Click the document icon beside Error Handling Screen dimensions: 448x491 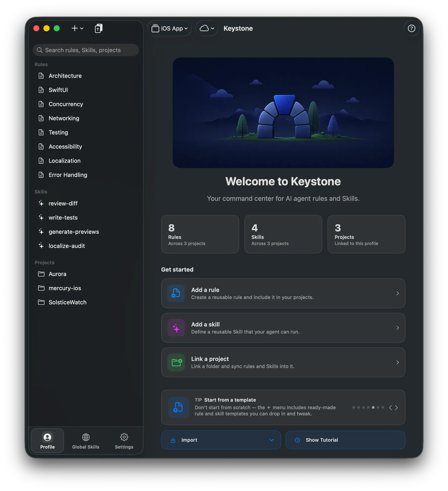41,175
